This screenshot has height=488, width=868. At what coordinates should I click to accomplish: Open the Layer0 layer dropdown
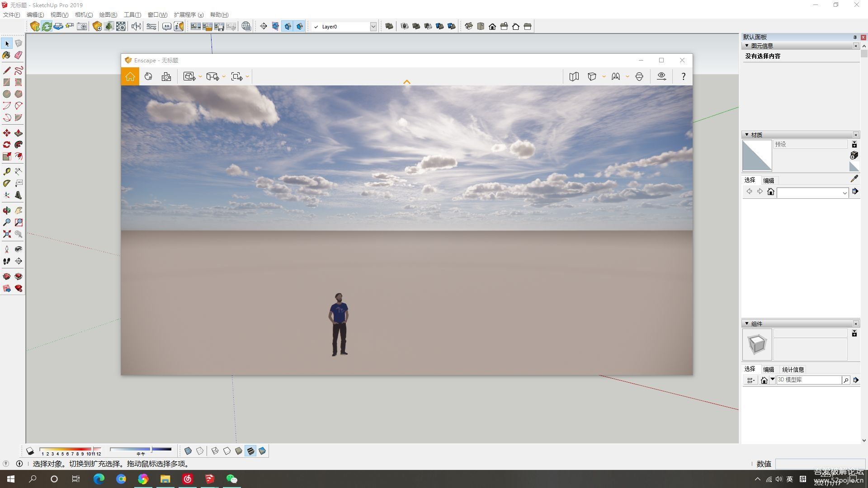click(373, 27)
